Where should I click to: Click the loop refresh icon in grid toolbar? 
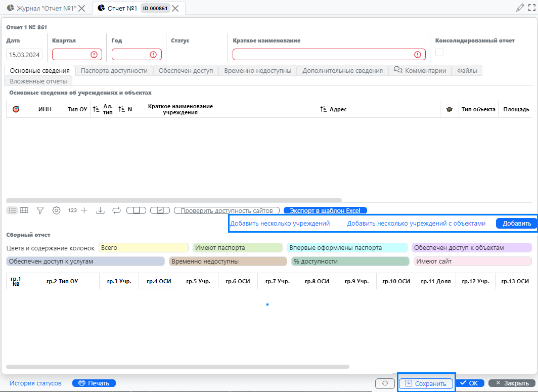(117, 210)
